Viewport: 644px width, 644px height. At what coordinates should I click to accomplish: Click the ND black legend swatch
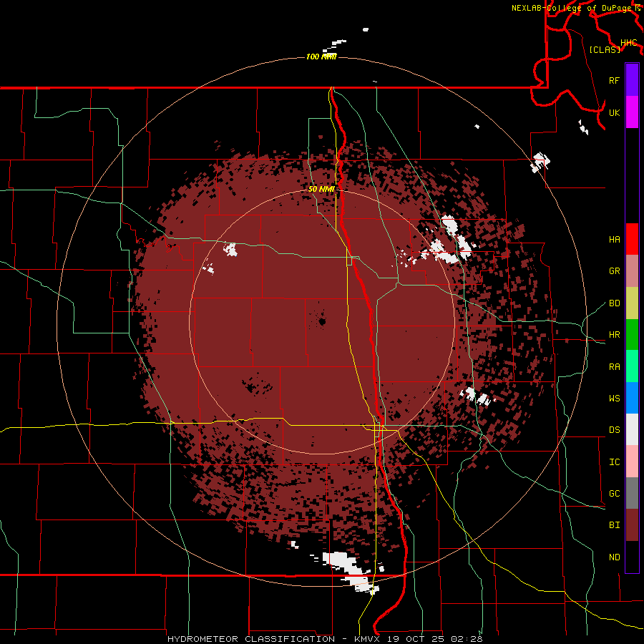[x=632, y=557]
